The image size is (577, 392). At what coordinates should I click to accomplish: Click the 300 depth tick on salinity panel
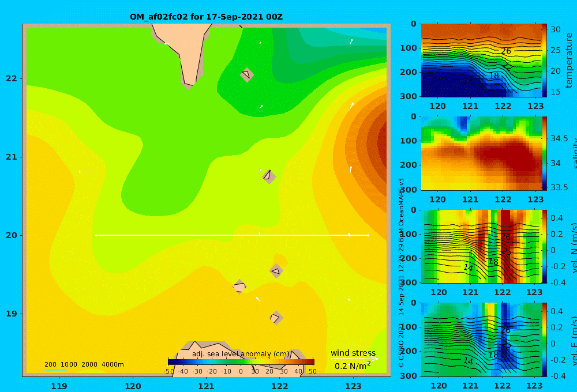(x=409, y=190)
